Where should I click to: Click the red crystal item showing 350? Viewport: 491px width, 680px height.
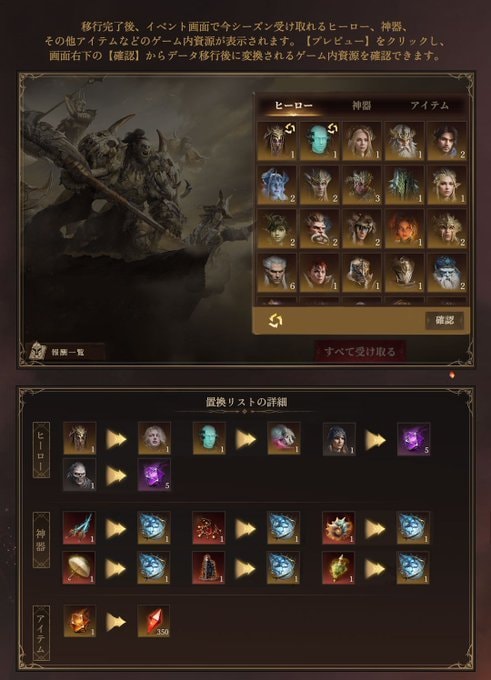pos(154,621)
